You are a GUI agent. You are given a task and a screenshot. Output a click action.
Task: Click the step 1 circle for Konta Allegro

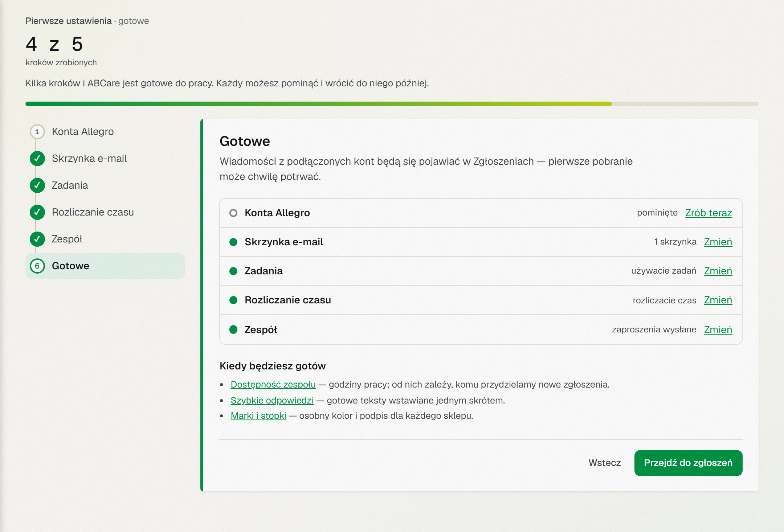tap(37, 132)
